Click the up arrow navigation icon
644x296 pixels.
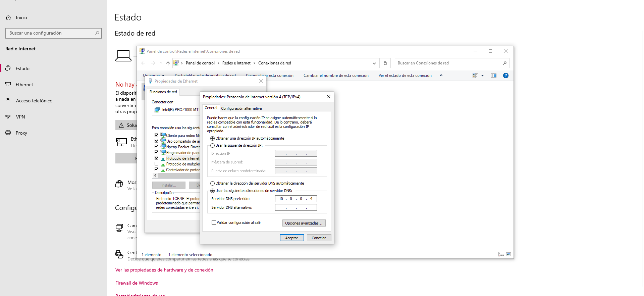coord(168,63)
